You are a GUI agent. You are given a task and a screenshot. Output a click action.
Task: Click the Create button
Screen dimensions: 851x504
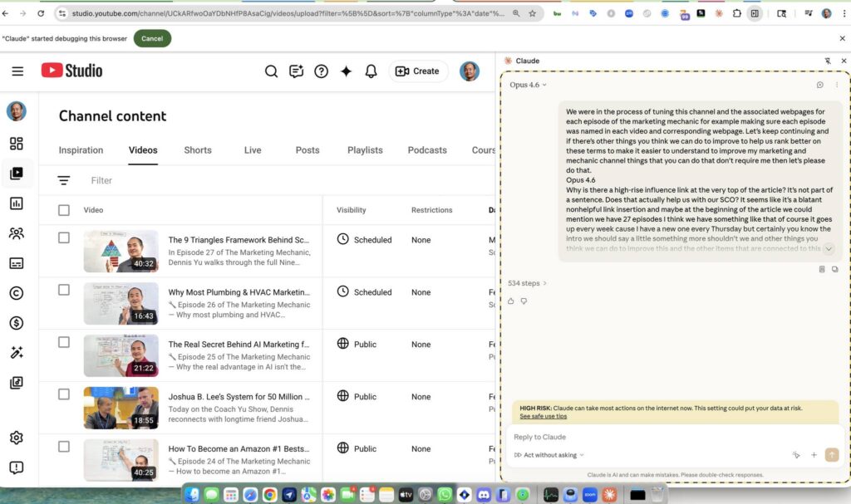[x=418, y=71]
